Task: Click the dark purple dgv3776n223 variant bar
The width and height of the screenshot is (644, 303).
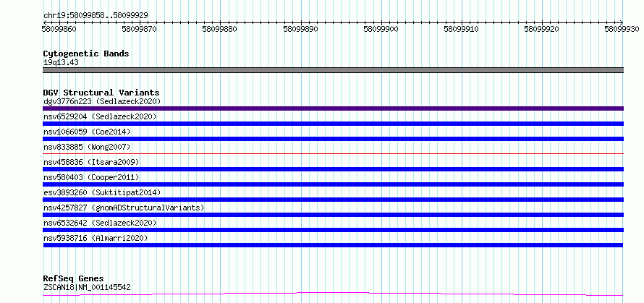Action: [333, 108]
